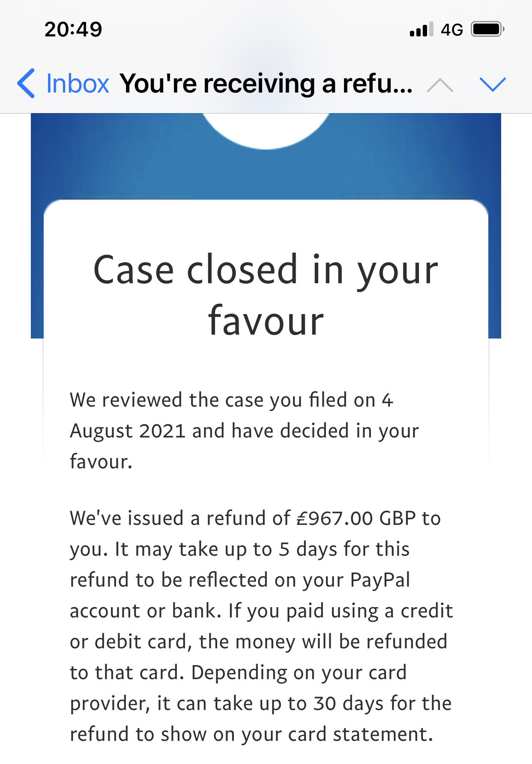
Task: Select the "Case closed in your favour" heading
Action: pos(266,295)
